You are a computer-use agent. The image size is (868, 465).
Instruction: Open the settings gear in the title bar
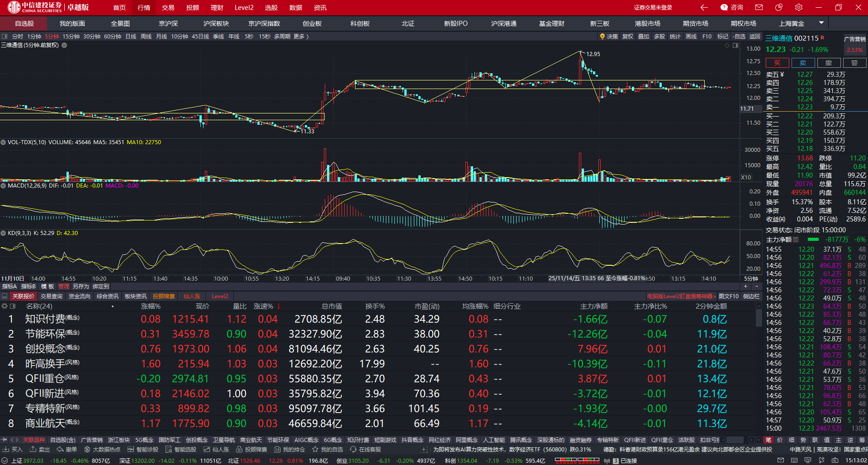pos(799,7)
